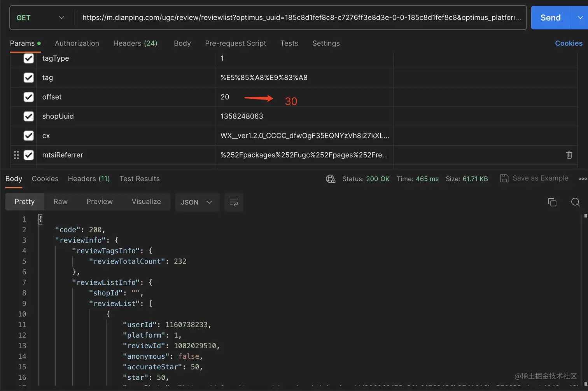Click the "reviewListInfo" JSON line
Viewport: 588px width, 391px height.
tap(112, 283)
